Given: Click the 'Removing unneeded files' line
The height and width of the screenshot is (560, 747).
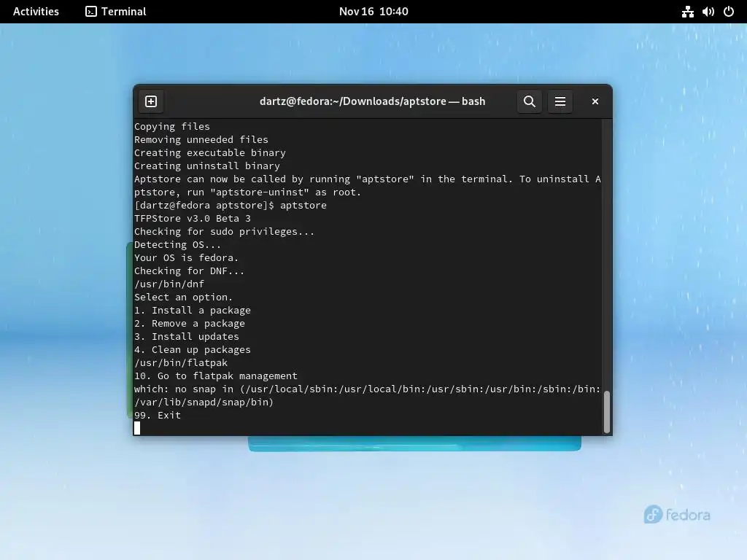Looking at the screenshot, I should pos(201,140).
